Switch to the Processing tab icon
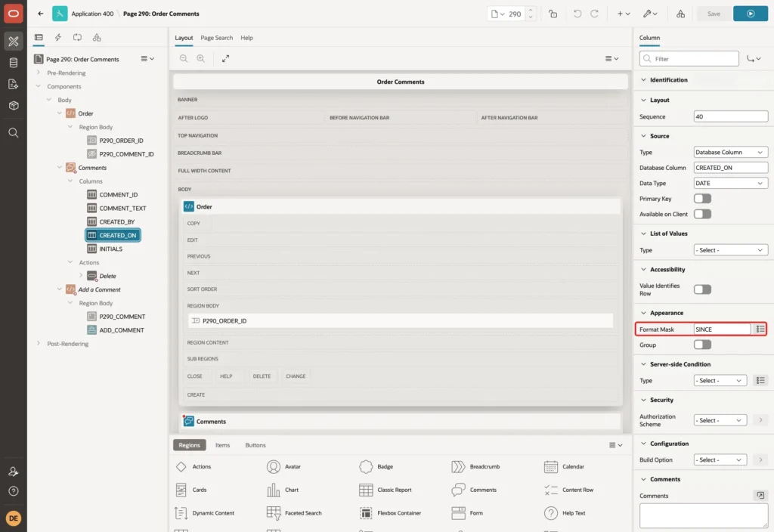 (x=78, y=38)
